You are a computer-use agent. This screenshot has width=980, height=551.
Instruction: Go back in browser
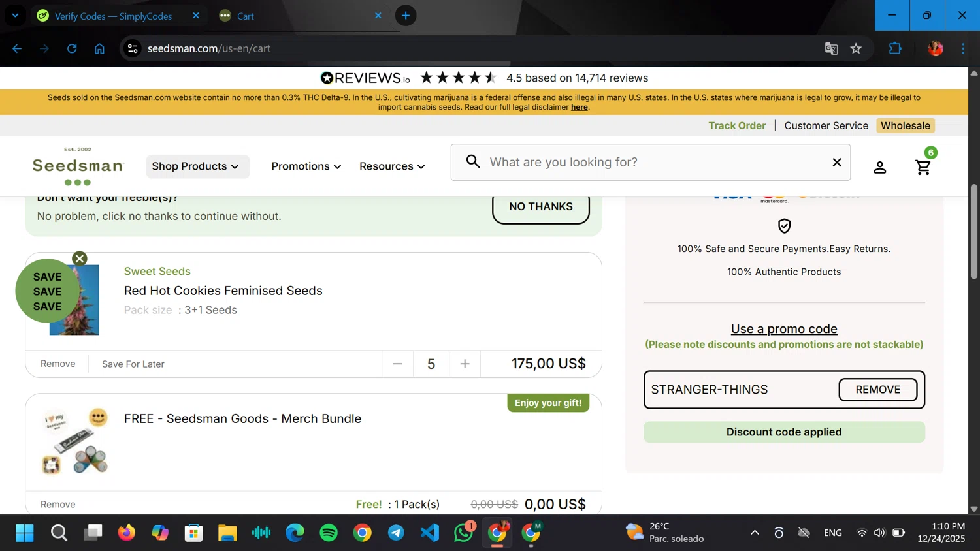(17, 48)
